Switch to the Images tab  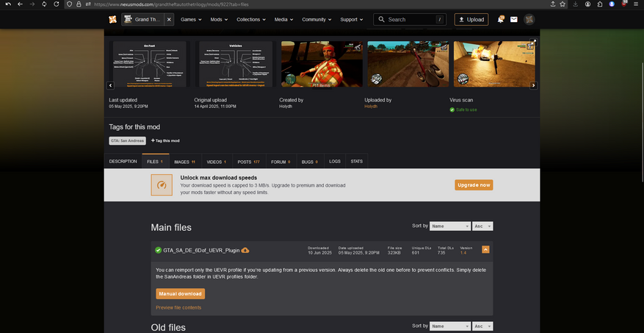[184, 162]
